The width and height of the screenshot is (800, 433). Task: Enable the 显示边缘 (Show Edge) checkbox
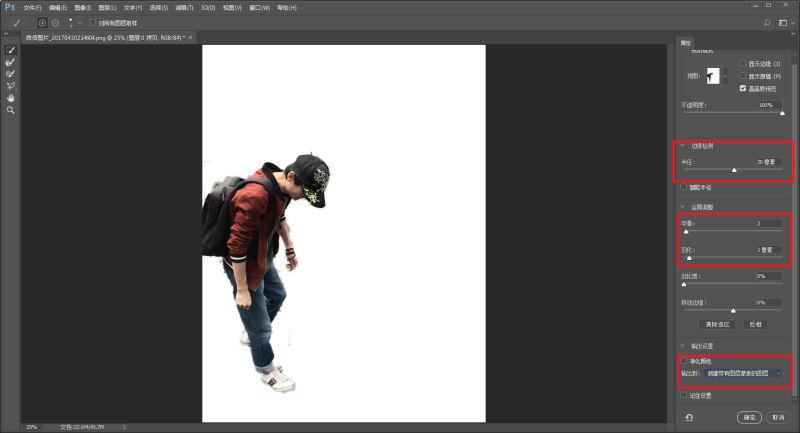coord(741,63)
